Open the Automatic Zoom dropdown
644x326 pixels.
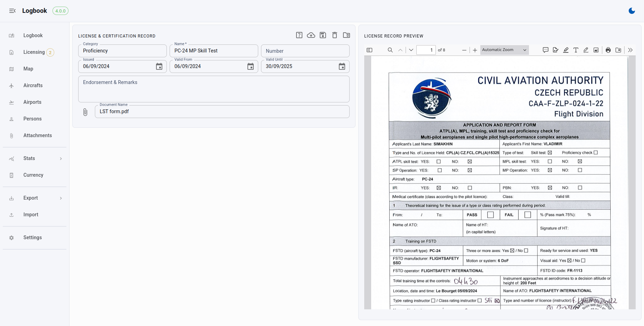tap(505, 50)
